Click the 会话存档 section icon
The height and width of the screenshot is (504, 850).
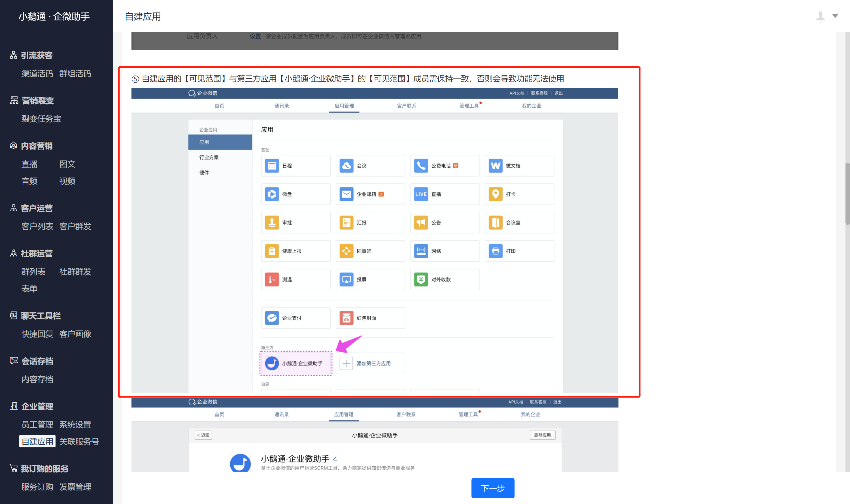click(x=14, y=361)
